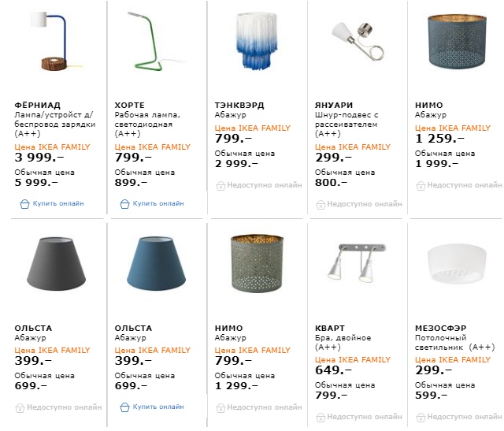Click unavailable basket icon under КВАРТ
Screen dimensions: 504x431
point(321,416)
